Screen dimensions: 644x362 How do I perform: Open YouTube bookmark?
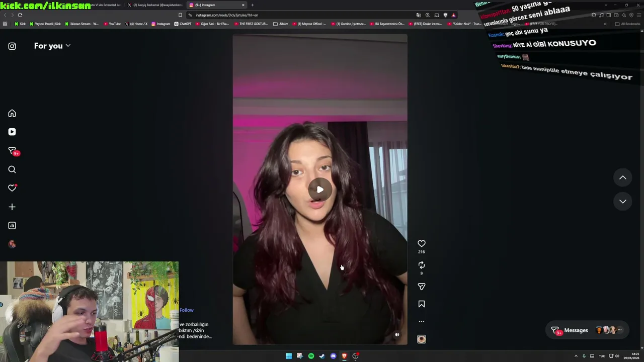[112, 24]
